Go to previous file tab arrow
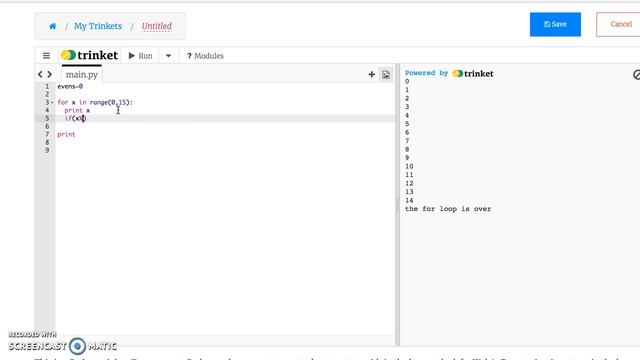Screen dimensions: 640x360 coord(40,74)
